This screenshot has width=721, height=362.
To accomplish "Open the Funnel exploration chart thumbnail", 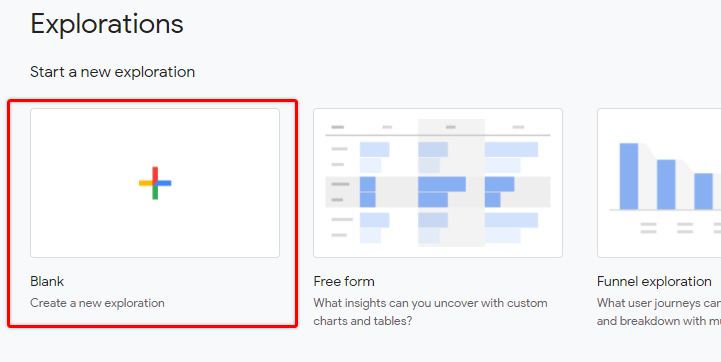I will point(659,183).
